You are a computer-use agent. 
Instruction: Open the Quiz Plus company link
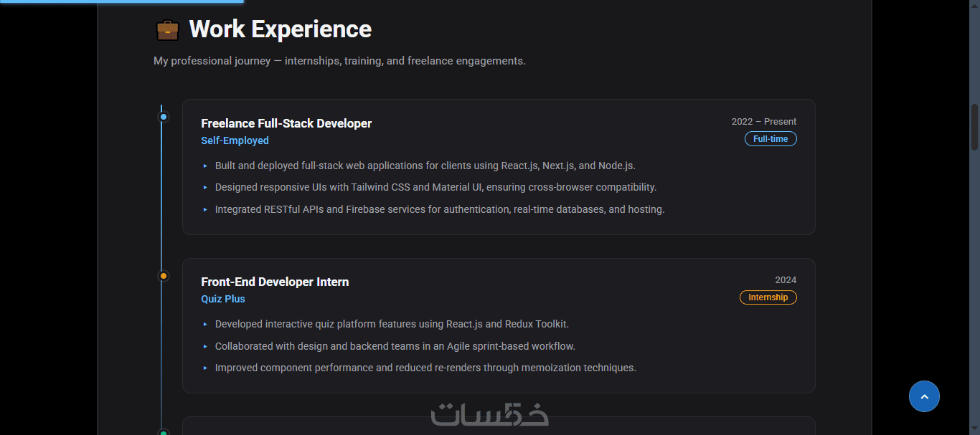coord(223,299)
